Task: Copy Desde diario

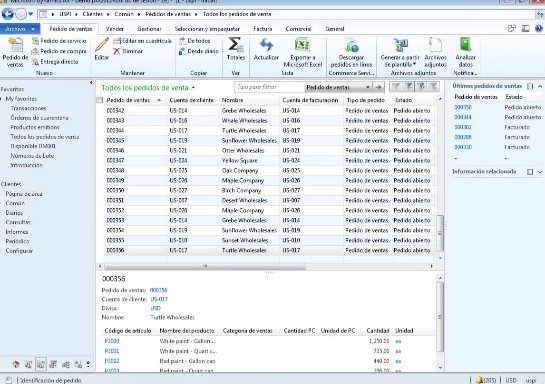Action: click(x=199, y=51)
